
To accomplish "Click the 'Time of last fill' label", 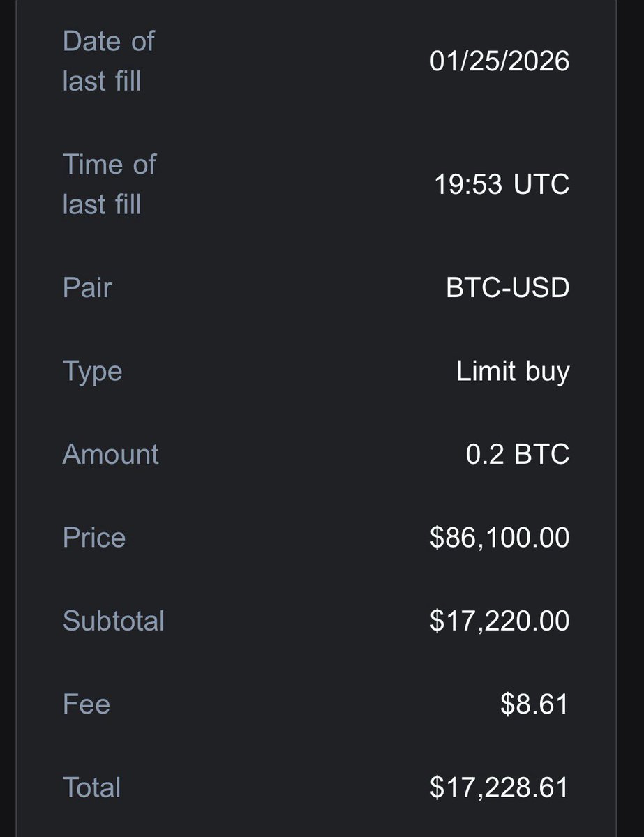I will coord(110,184).
